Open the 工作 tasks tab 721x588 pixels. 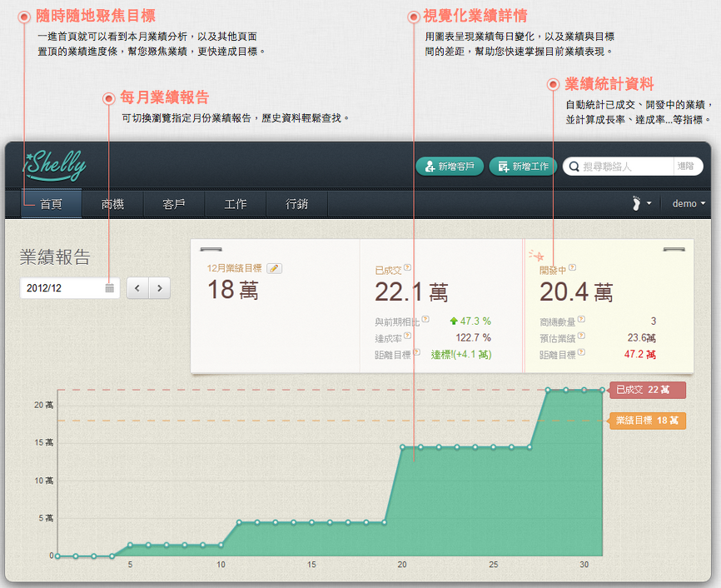[236, 204]
